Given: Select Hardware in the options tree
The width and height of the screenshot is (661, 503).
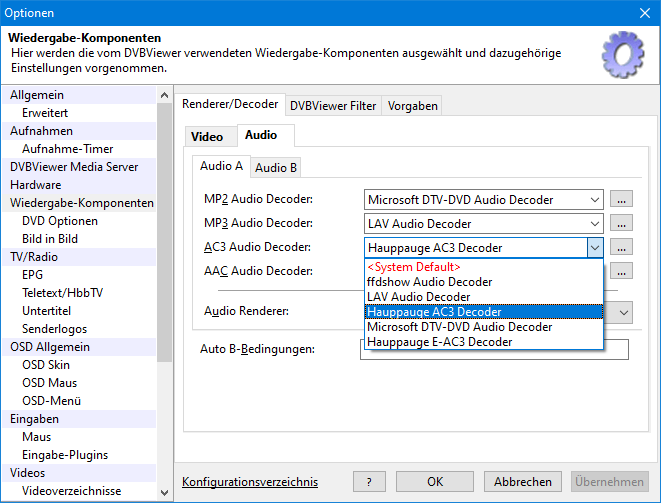Looking at the screenshot, I should [36, 185].
